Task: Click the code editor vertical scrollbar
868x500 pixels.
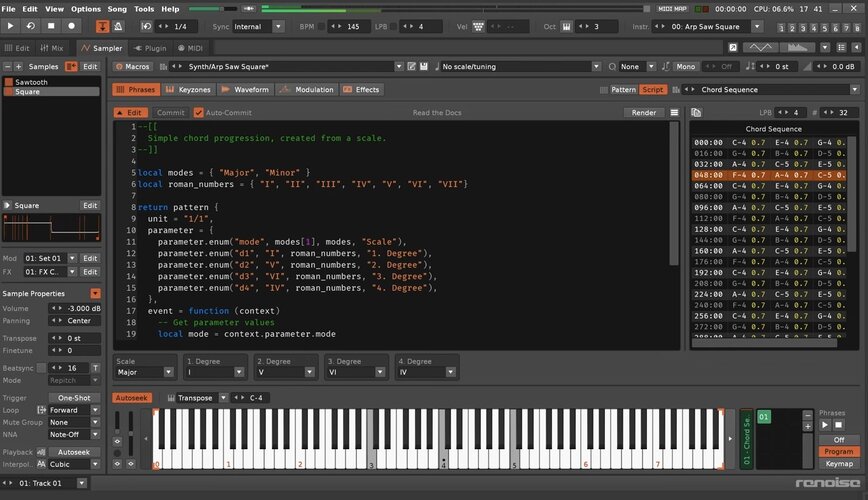Action: point(674,194)
